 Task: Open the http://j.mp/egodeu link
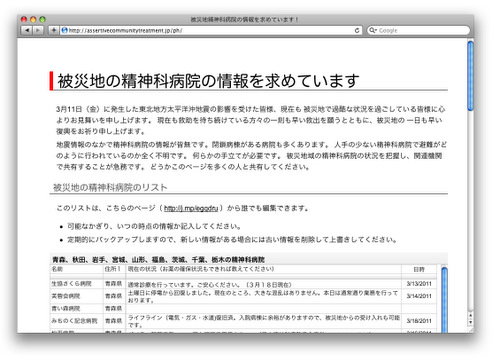click(191, 208)
